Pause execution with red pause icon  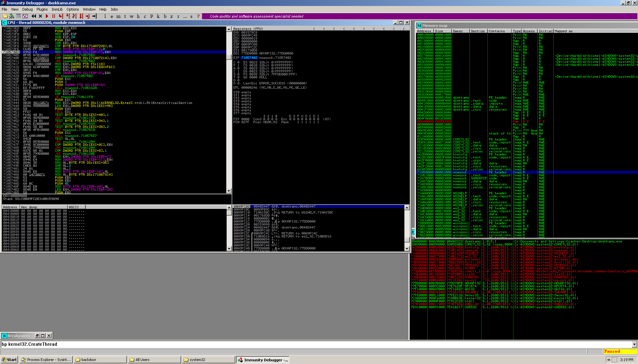[53, 16]
